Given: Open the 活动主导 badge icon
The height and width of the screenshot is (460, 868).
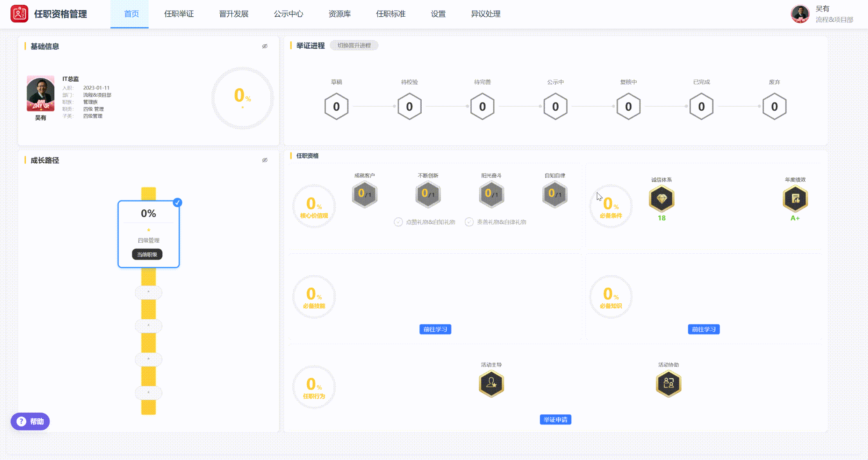Looking at the screenshot, I should [x=491, y=383].
